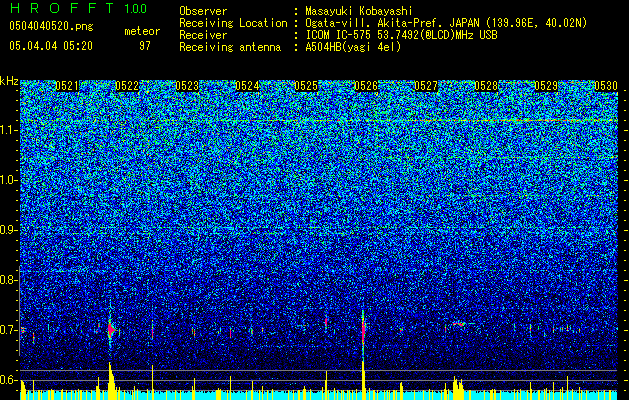Click the yellow power spike cluster near 0522
Screen dimensions: 629x400
[111, 380]
